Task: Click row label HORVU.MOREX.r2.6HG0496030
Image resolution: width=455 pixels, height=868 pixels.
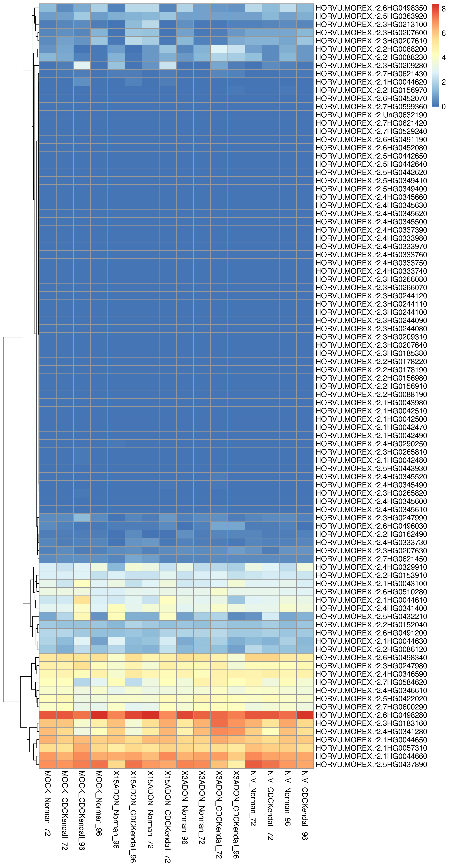Action: [x=371, y=526]
